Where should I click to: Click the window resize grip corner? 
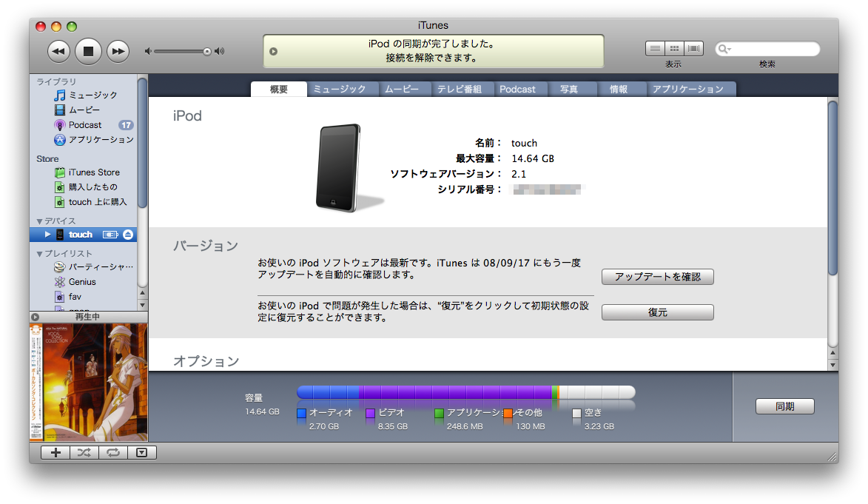[x=832, y=457]
